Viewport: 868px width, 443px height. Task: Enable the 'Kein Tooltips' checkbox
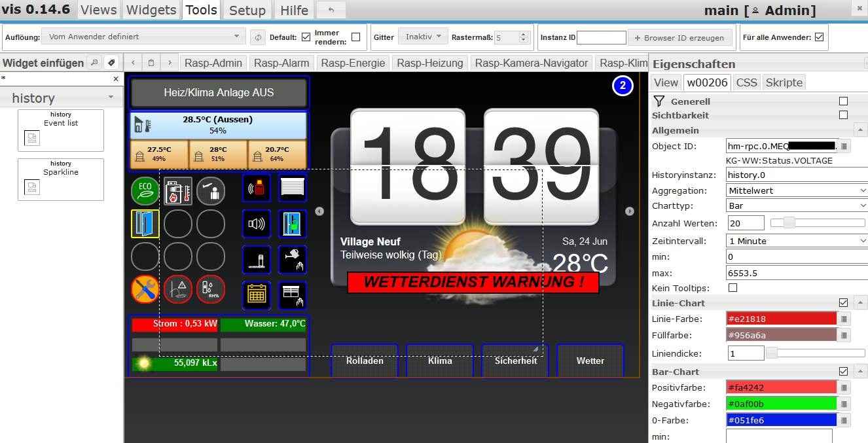(x=732, y=288)
